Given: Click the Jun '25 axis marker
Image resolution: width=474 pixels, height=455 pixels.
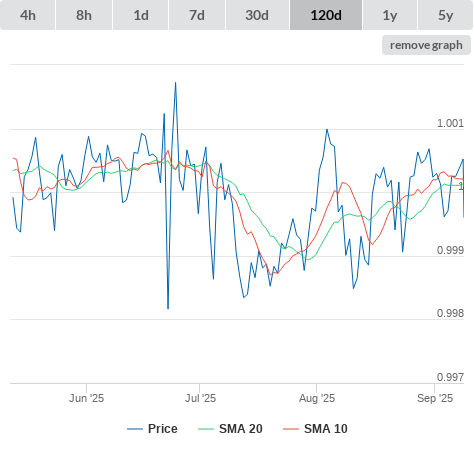Looking at the screenshot, I should pos(87,398).
